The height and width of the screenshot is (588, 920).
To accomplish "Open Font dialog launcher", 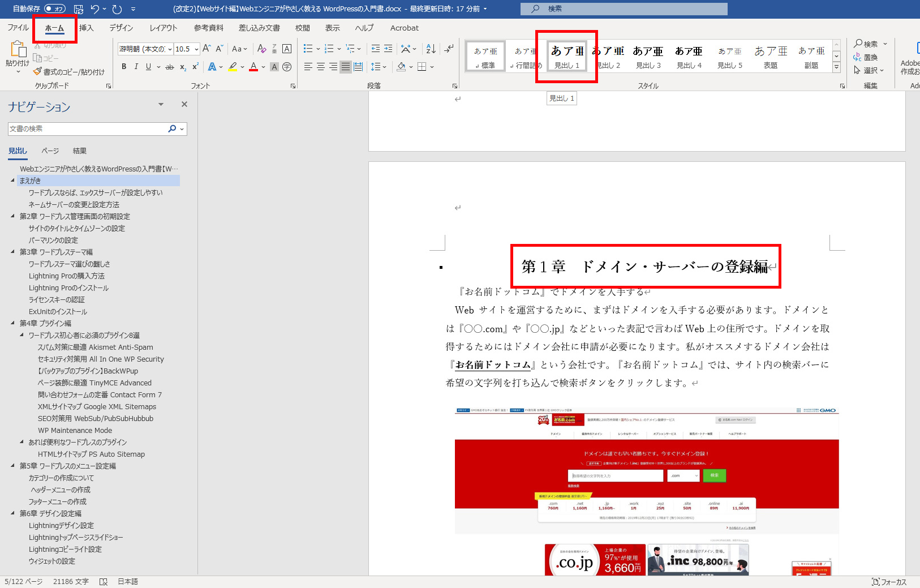I will click(293, 86).
